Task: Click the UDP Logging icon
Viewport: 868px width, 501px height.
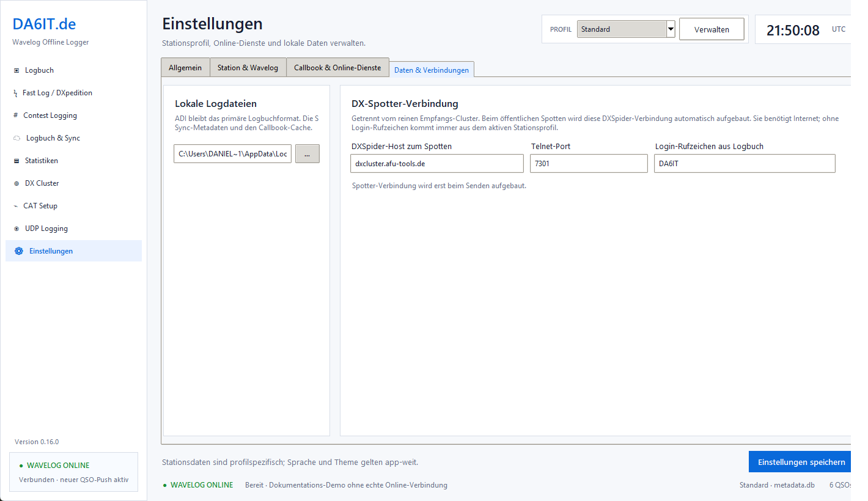Action: coord(17,229)
